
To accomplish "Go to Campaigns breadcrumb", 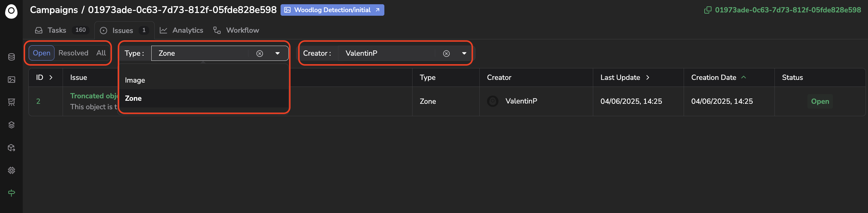I will pyautogui.click(x=54, y=10).
